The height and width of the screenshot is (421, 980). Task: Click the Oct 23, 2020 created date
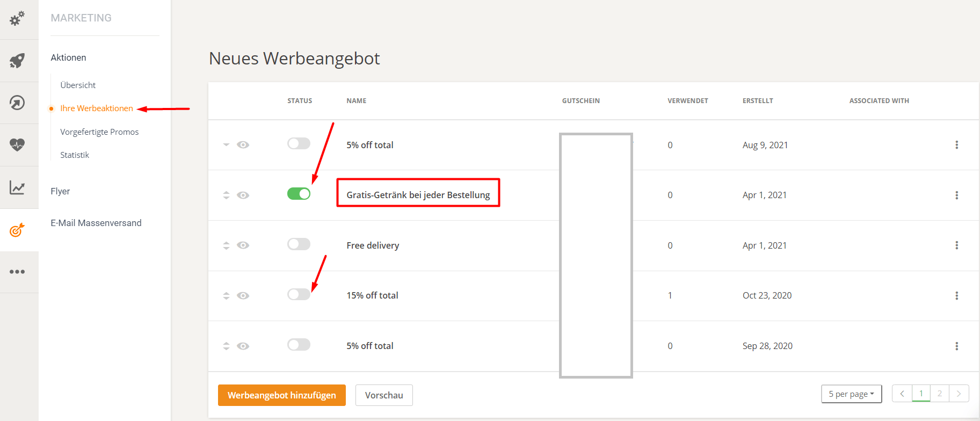pyautogui.click(x=767, y=295)
